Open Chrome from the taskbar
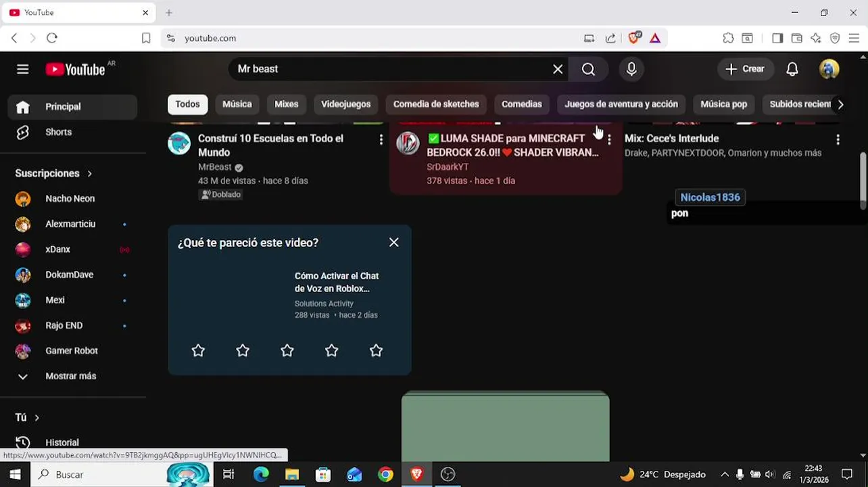This screenshot has width=868, height=487. coord(386,475)
